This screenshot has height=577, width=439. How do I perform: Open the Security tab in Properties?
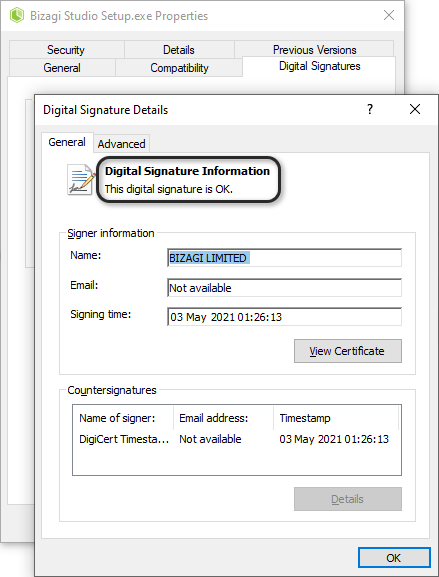[66, 50]
